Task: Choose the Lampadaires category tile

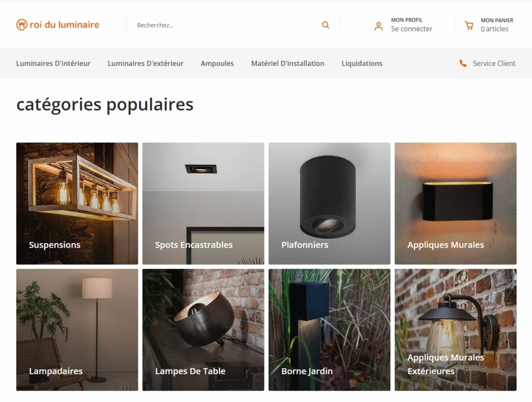Action: tap(77, 330)
